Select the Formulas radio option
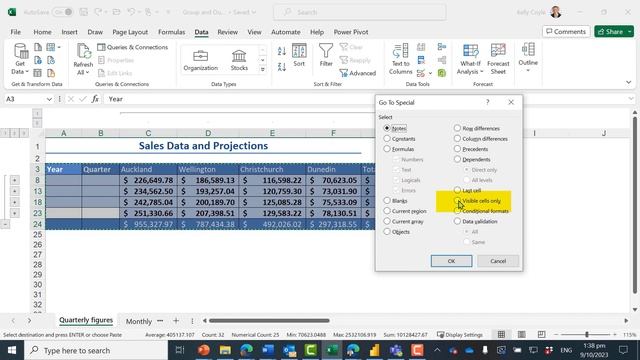 tap(399, 149)
